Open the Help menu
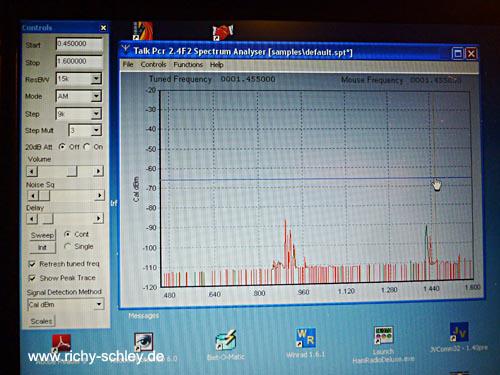This screenshot has height=375, width=500. [x=217, y=65]
